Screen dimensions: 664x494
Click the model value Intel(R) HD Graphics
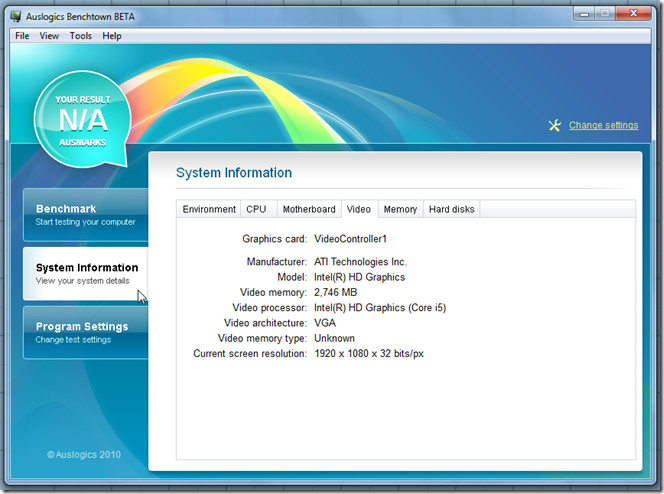pyautogui.click(x=359, y=277)
